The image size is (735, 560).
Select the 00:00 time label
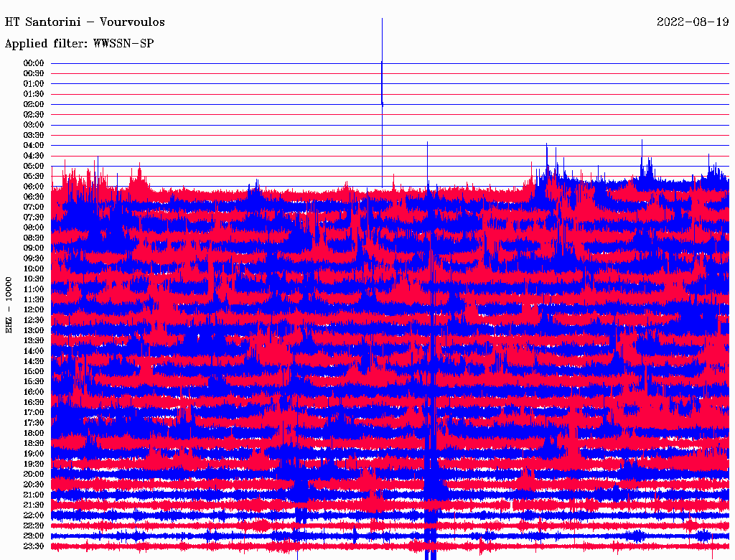[34, 63]
